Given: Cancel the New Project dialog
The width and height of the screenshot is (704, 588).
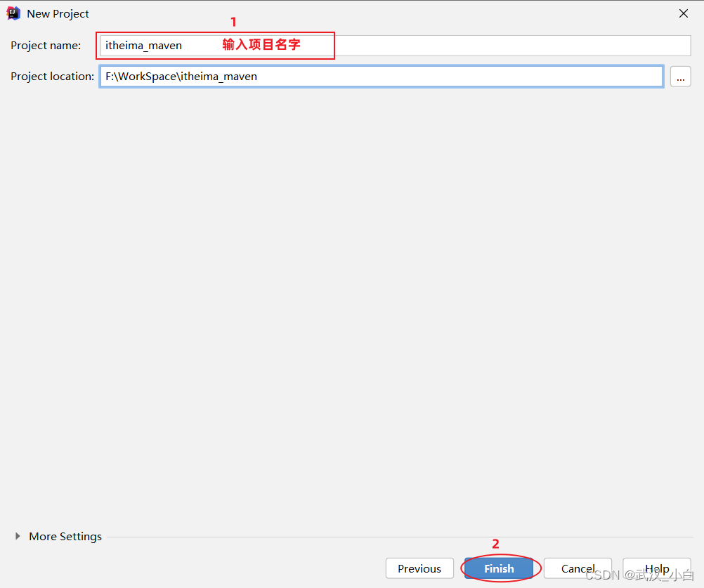Looking at the screenshot, I should 578,569.
